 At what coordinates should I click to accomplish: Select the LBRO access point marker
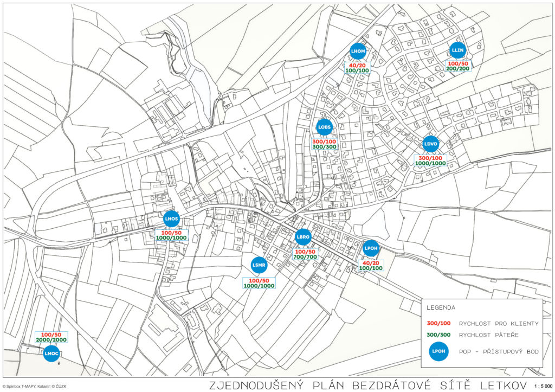[x=302, y=237]
